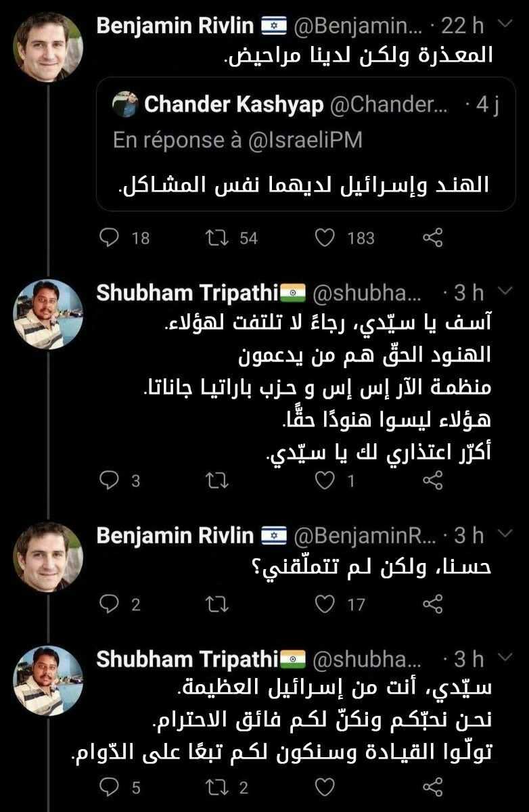529x812 pixels.
Task: Share Benjamin Rivlin's first tweet
Action: click(432, 238)
